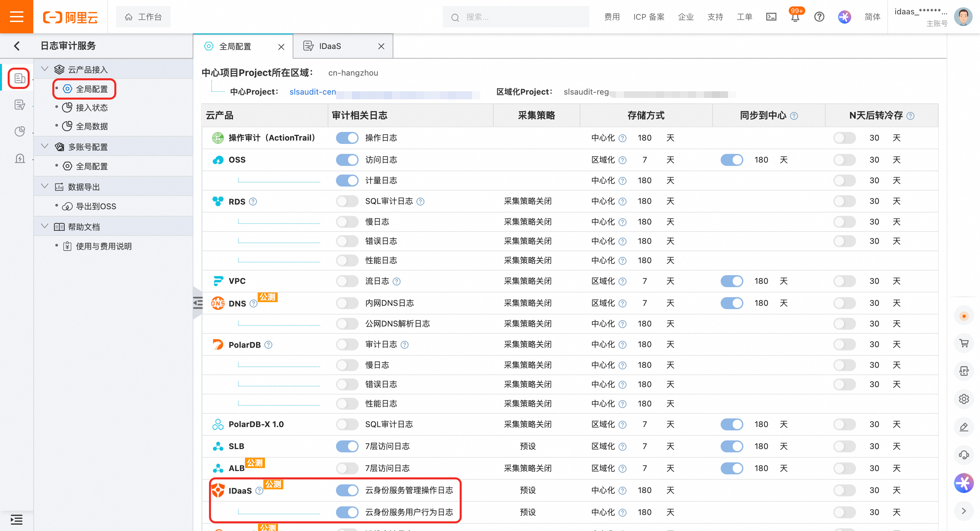
Task: Select the query edit icon in the left rail
Action: click(19, 105)
